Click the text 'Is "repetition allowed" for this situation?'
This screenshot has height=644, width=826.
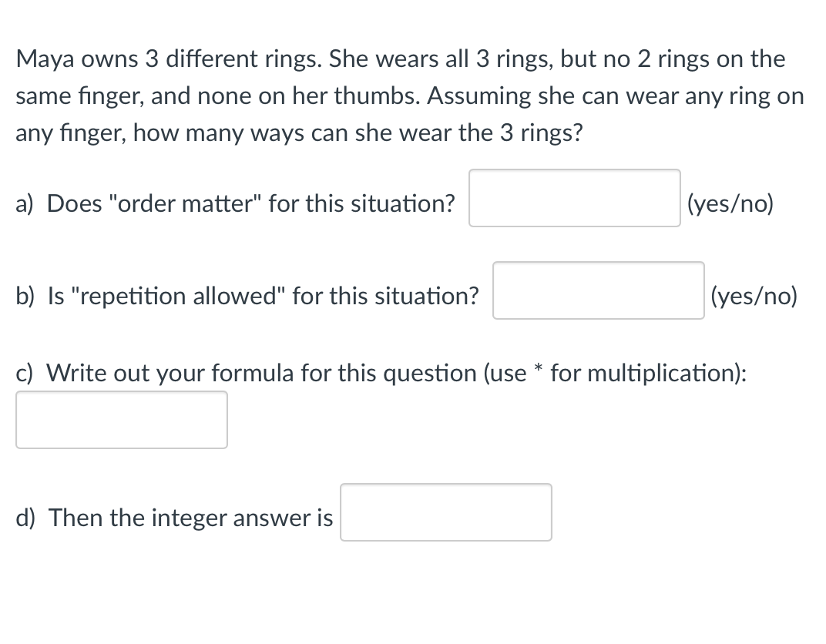tap(264, 296)
